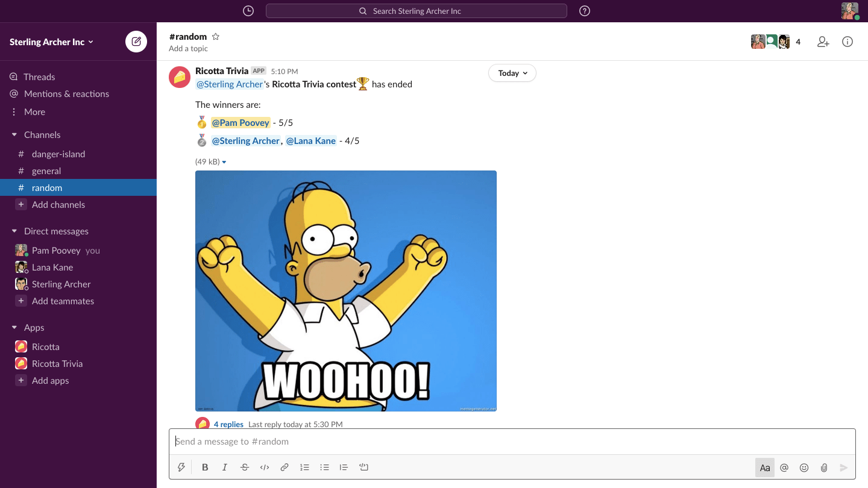Click the compose new message button
This screenshot has width=868, height=488.
point(136,42)
